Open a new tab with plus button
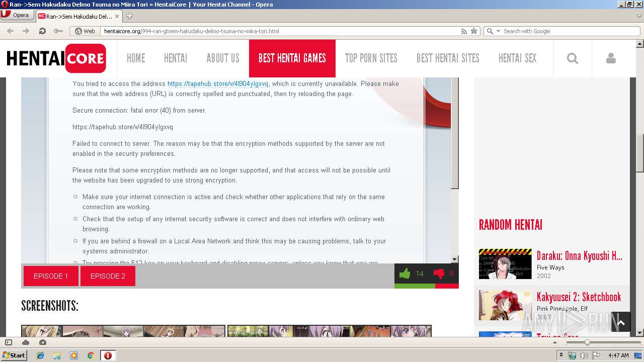 129,16
